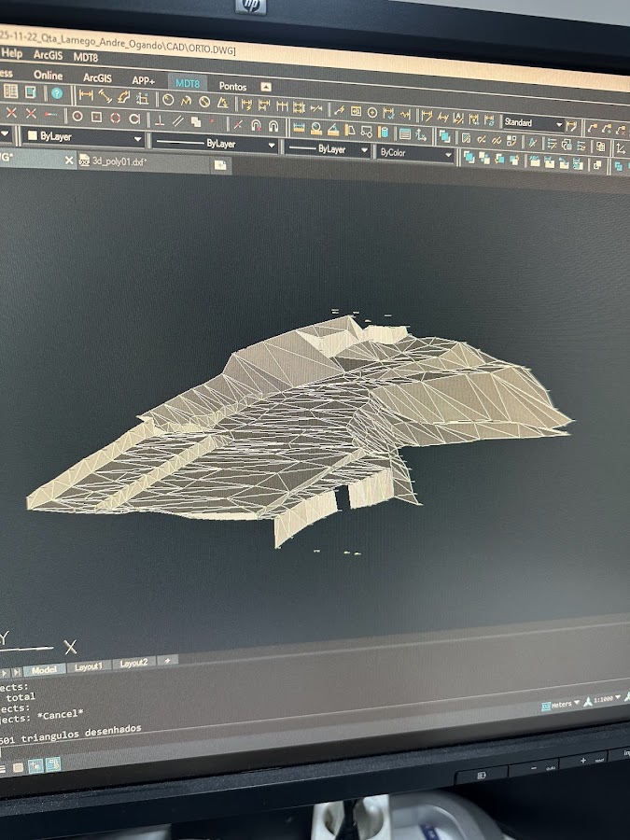Select the aligned dimension tool icon

105,97
